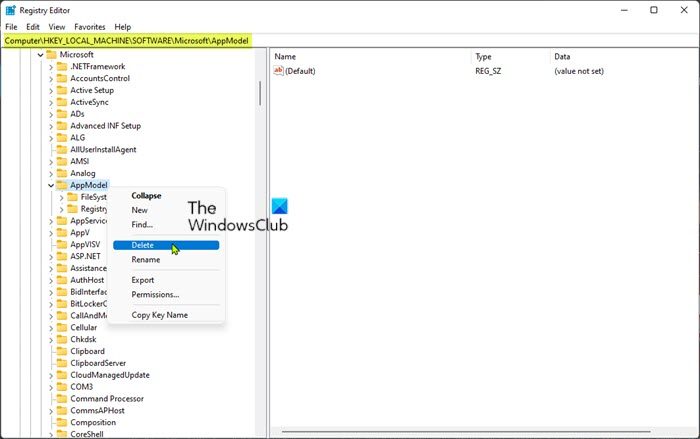700x439 pixels.
Task: Click the .NETFramework folder icon
Action: coord(62,66)
